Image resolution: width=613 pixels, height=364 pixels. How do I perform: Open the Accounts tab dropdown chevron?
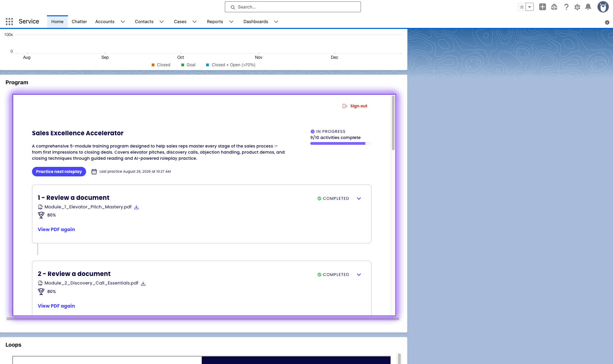click(123, 22)
